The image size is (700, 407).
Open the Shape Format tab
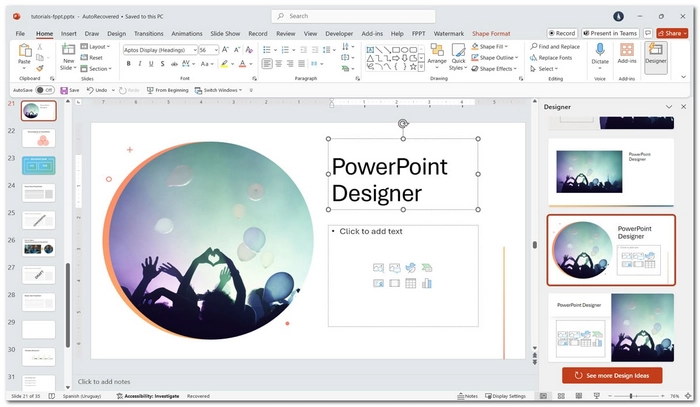(491, 33)
